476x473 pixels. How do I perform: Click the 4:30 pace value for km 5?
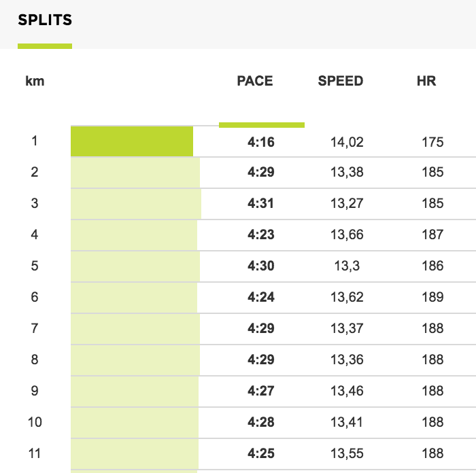coord(260,266)
